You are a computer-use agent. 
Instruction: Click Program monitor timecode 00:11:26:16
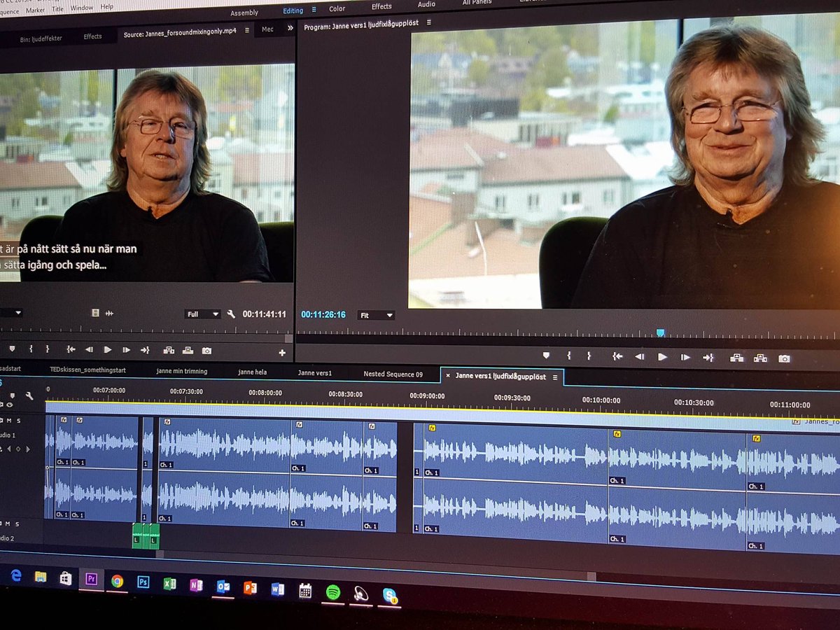(x=323, y=315)
